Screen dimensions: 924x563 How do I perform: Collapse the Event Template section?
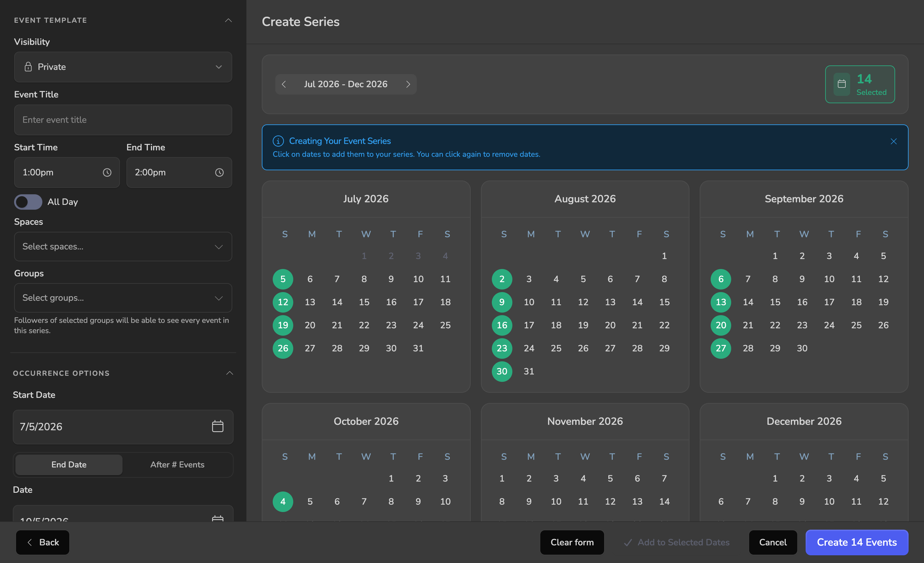tap(228, 20)
